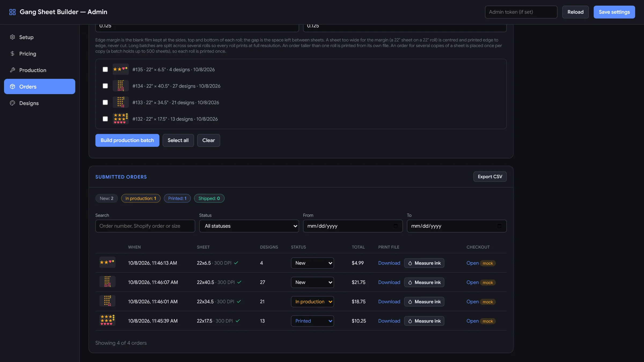Go to the Orders section
This screenshot has height=362, width=644.
(x=40, y=86)
